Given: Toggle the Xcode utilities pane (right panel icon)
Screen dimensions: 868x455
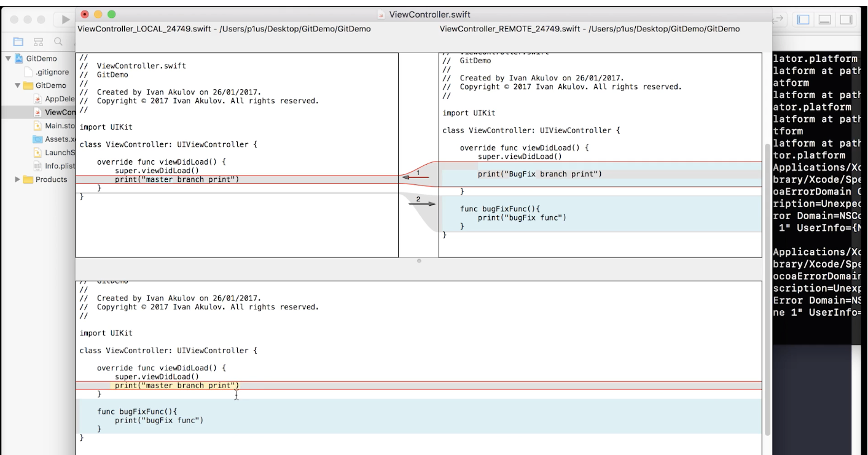Looking at the screenshot, I should [x=846, y=20].
